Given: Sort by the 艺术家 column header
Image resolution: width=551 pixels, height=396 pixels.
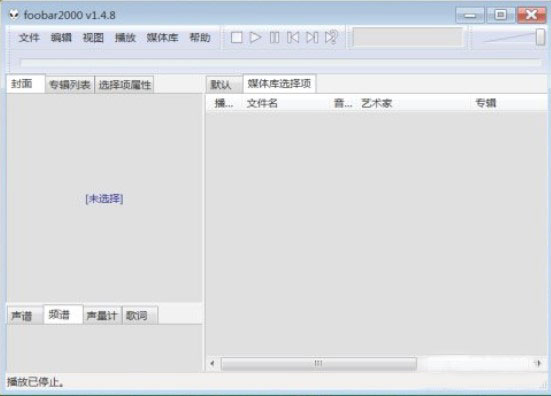Looking at the screenshot, I should click(376, 103).
